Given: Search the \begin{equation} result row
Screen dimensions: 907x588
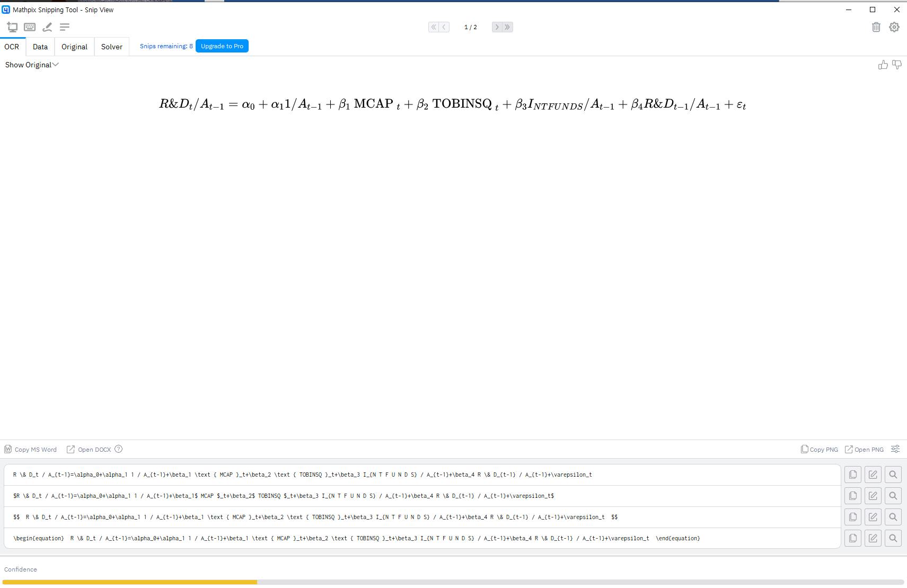Looking at the screenshot, I should pyautogui.click(x=893, y=538).
